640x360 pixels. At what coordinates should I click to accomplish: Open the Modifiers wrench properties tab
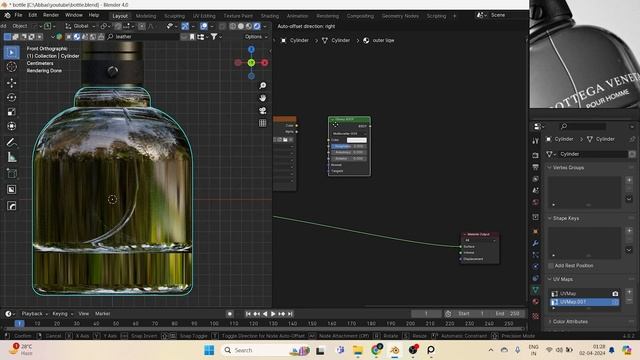(536, 243)
